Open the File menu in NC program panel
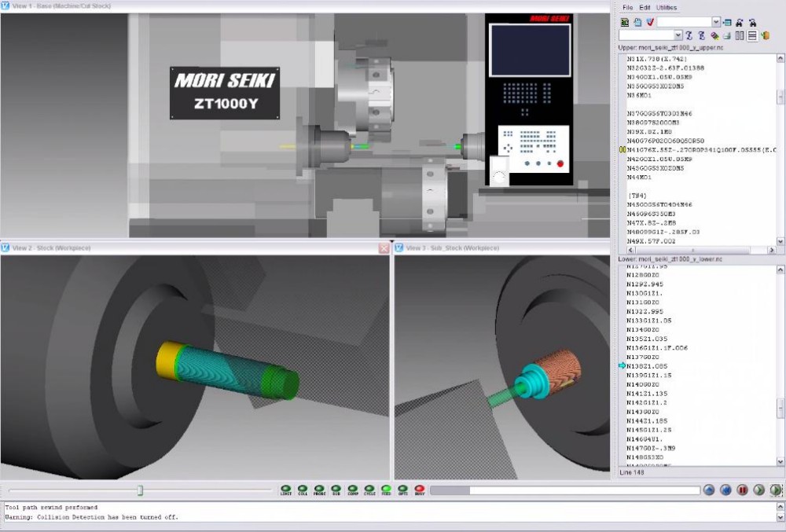786x532 pixels. tap(627, 8)
